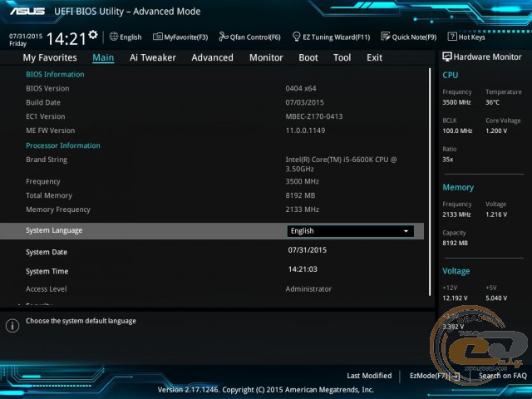Click the BCLK reading 100.0 MHz
532x399 pixels.
[x=457, y=131]
